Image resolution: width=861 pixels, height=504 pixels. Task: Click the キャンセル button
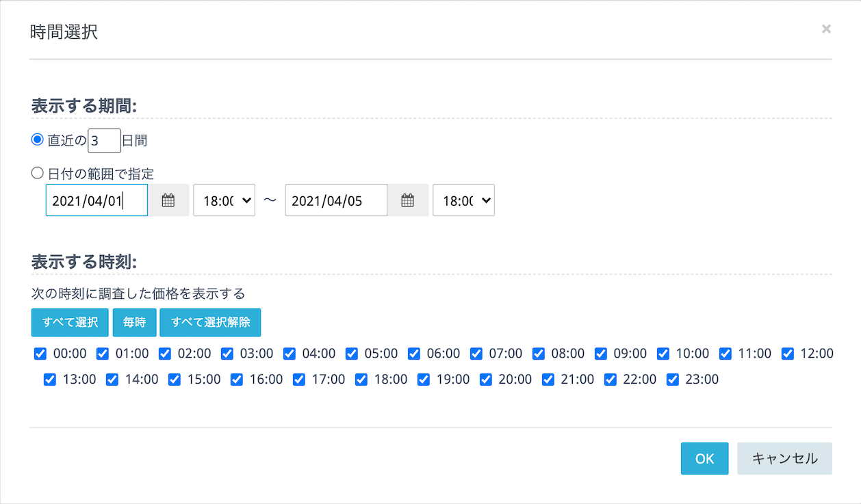point(784,459)
